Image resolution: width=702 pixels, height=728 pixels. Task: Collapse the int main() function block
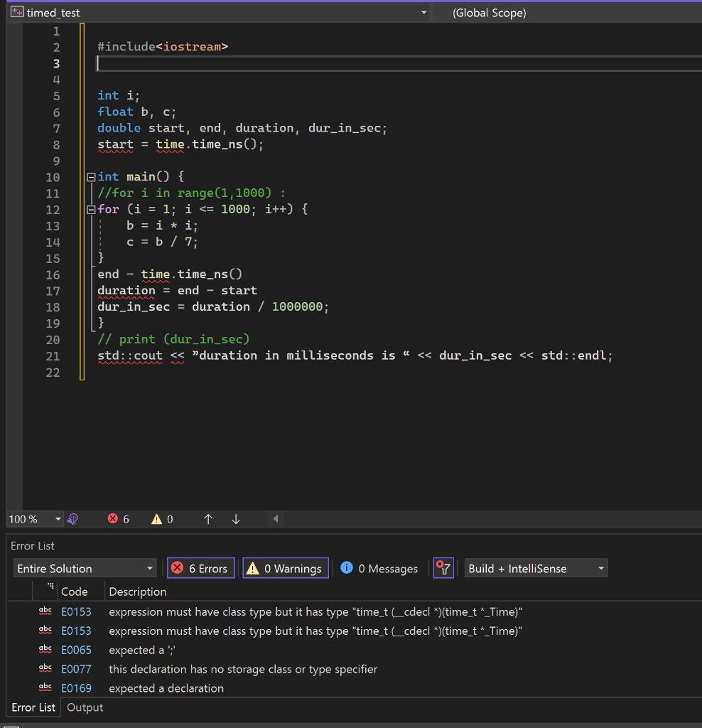coord(91,177)
